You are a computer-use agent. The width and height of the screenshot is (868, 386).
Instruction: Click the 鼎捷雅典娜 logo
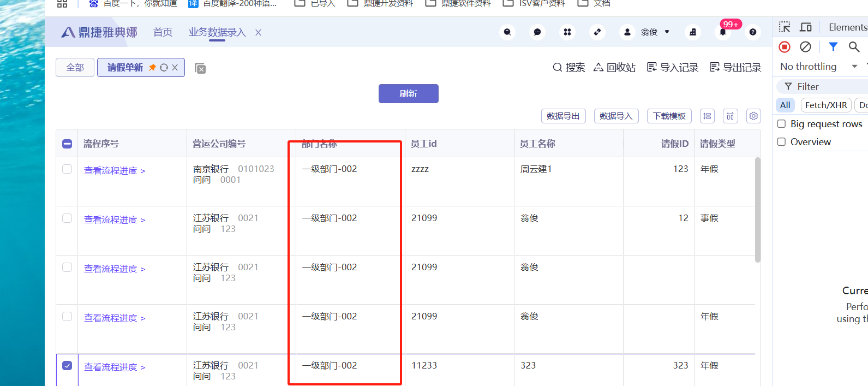click(99, 32)
